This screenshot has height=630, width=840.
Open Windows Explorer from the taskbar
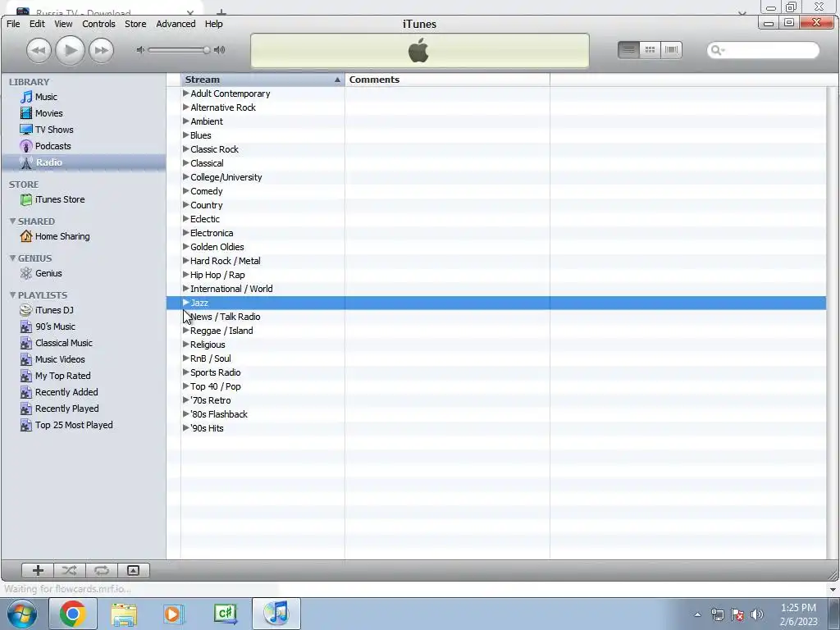point(124,614)
